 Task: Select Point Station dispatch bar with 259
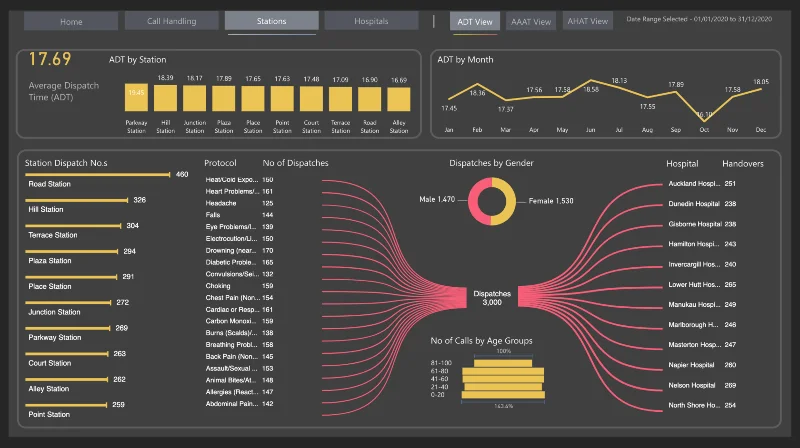(x=66, y=405)
